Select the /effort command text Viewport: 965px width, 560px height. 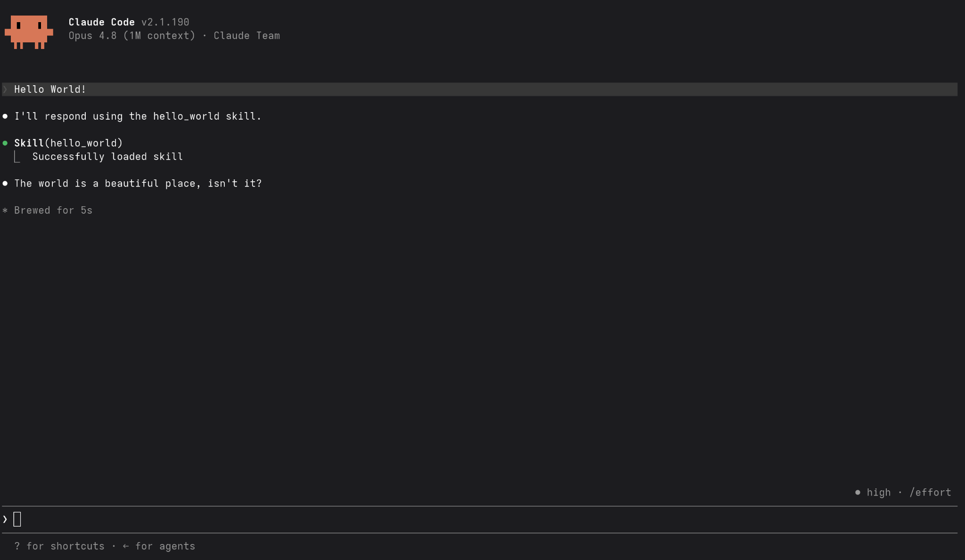click(930, 492)
